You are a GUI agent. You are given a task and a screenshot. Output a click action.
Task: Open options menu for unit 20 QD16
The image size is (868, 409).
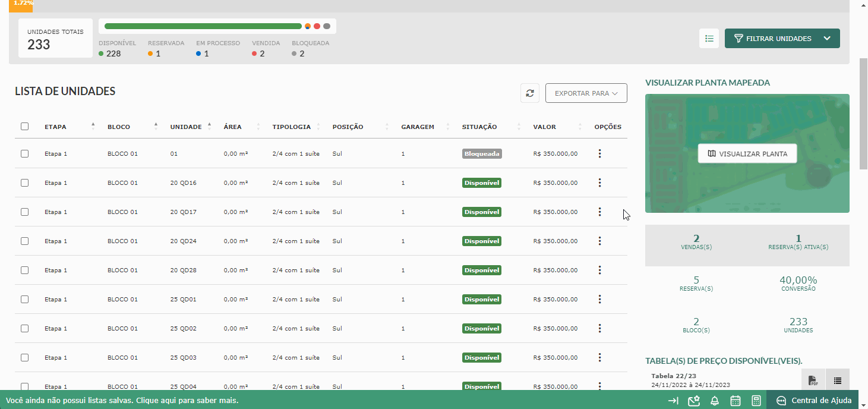(600, 183)
